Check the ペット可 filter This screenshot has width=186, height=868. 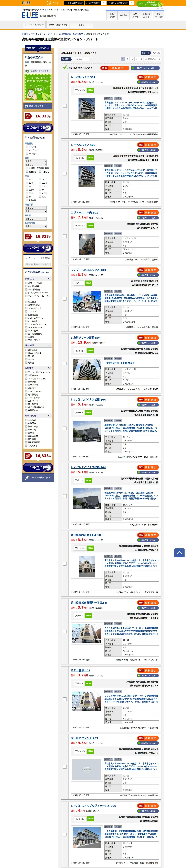(x=26, y=430)
